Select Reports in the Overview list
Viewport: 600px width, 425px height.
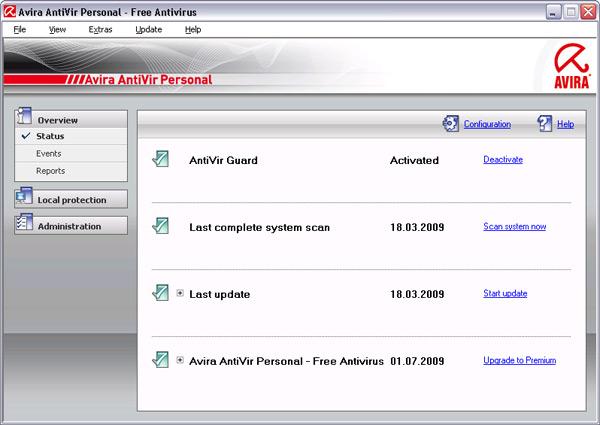tap(50, 171)
